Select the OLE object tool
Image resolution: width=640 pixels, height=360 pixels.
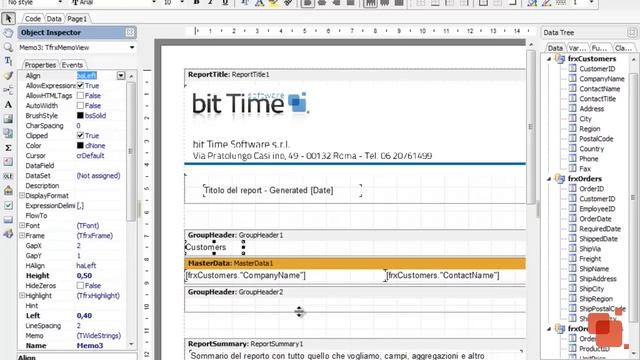(8, 176)
